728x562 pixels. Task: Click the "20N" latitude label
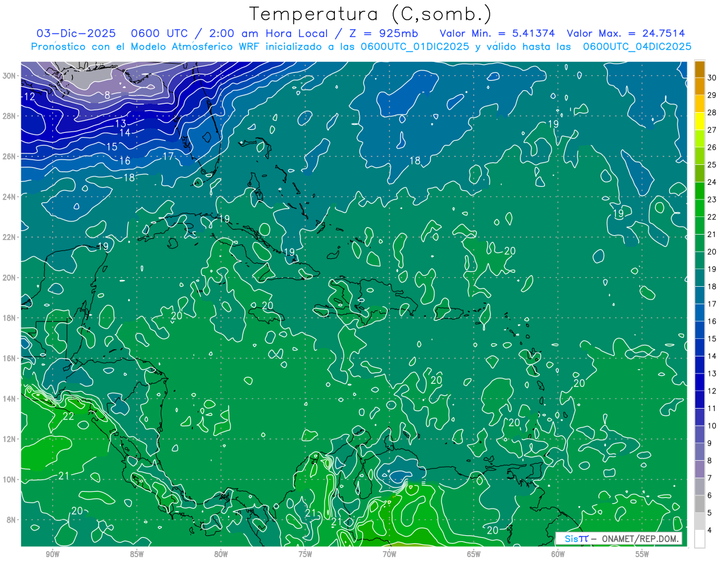10,278
